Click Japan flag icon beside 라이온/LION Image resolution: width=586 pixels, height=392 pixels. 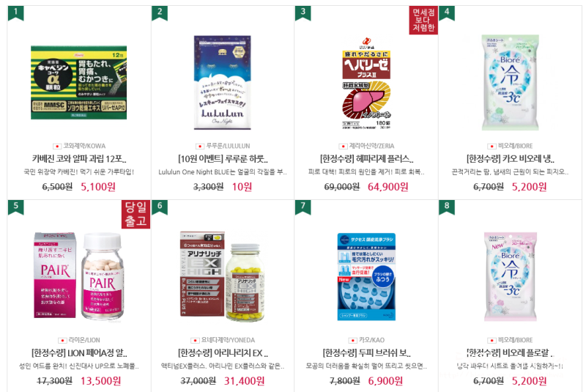(62, 340)
